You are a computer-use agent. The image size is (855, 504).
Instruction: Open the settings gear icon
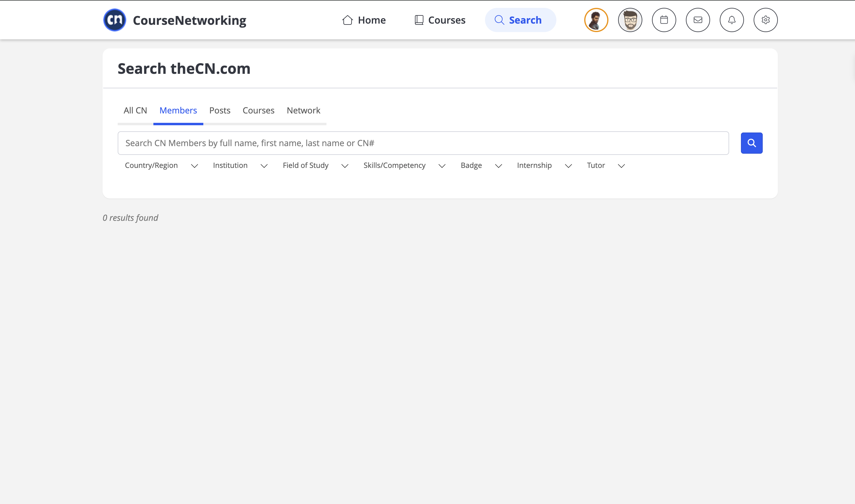766,20
